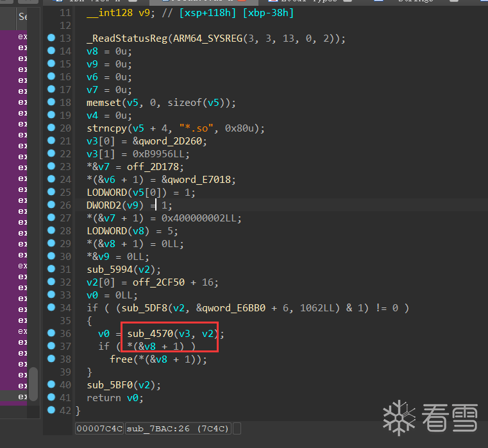The height and width of the screenshot is (448, 488).
Task: Click breakpoint dot beside line 33
Action: (x=51, y=295)
